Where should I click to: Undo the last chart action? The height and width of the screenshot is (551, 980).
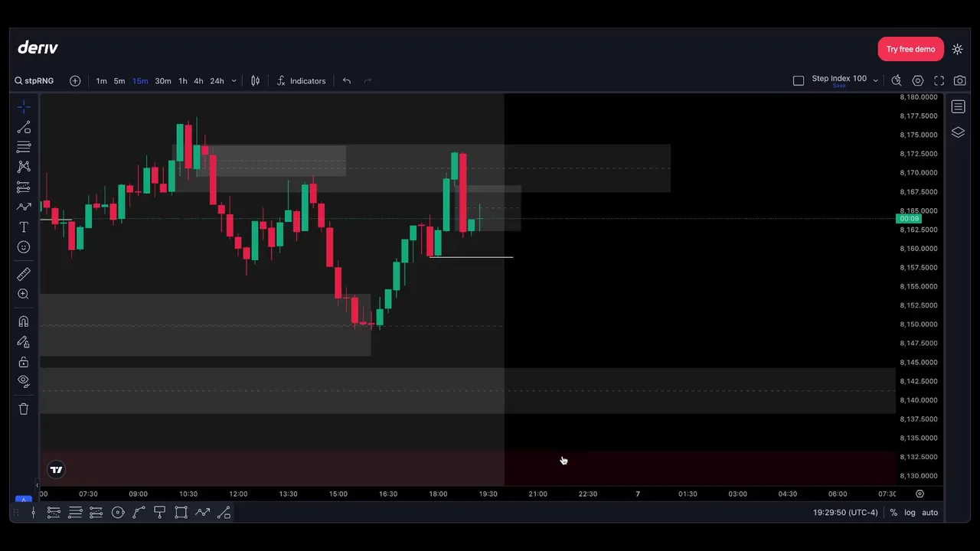click(x=347, y=81)
